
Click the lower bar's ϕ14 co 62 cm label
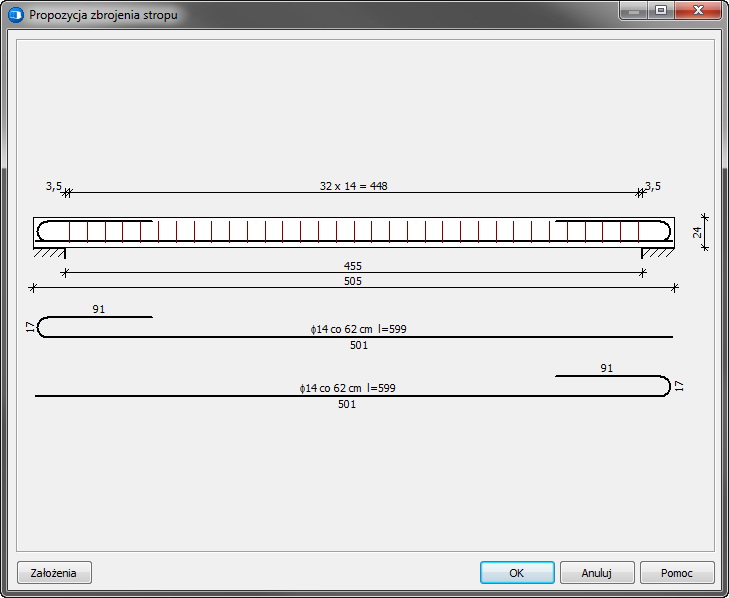[x=346, y=388]
